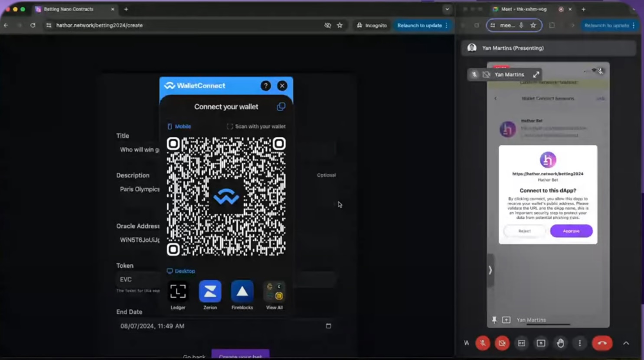Click the microphone permission icon in Meet address bar
The image size is (644, 360).
click(521, 25)
